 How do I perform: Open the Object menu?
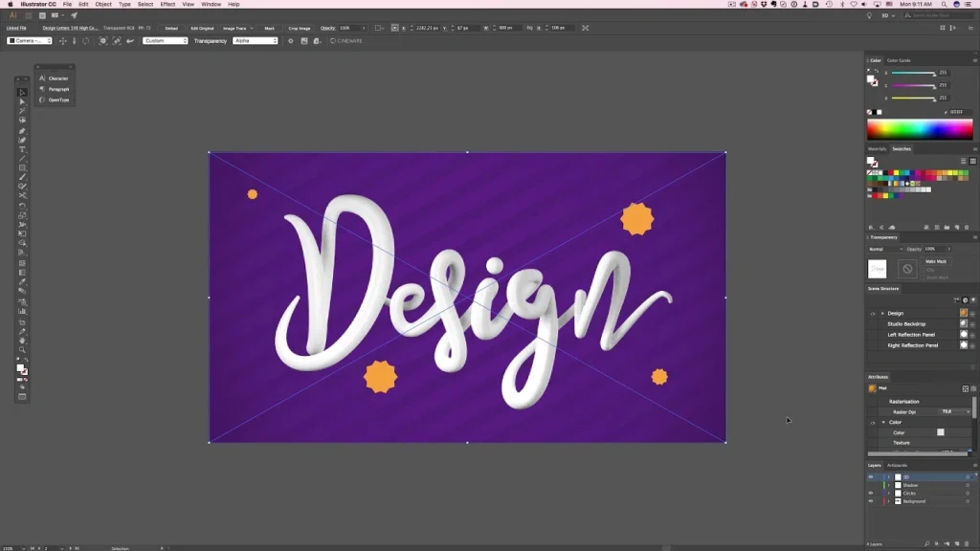pyautogui.click(x=103, y=5)
